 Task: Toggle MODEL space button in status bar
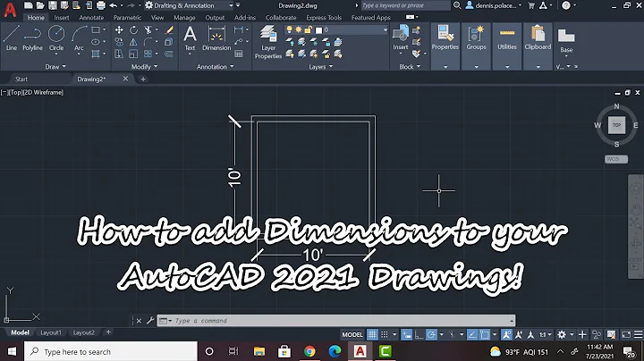[352, 334]
